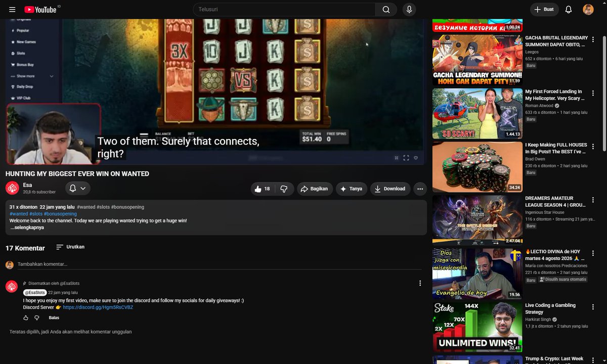The height and width of the screenshot is (364, 607).
Task: Download the video
Action: point(390,189)
